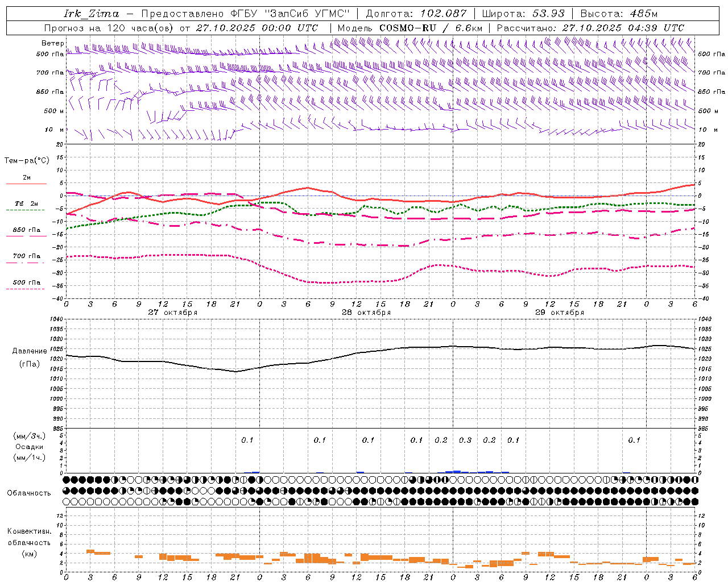
Task: Click the '(мм/3ч.)' precipitation unit label
Action: pos(30,436)
